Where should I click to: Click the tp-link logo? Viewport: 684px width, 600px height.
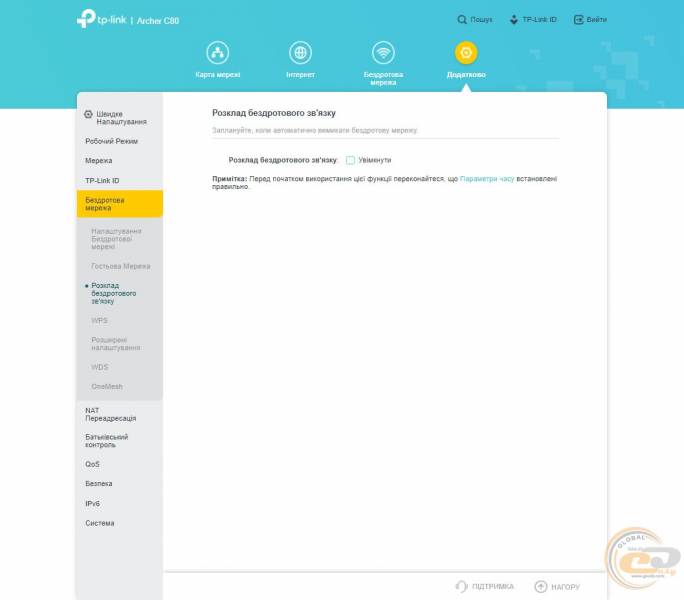(x=102, y=19)
